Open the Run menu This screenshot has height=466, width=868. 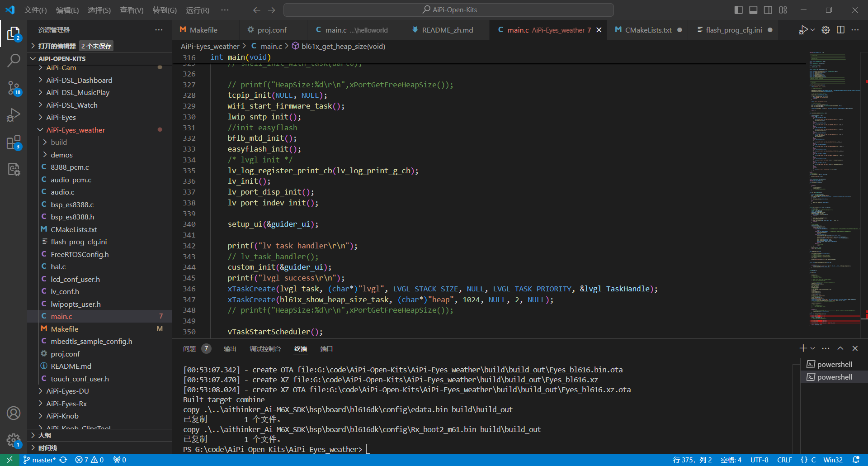pyautogui.click(x=198, y=10)
